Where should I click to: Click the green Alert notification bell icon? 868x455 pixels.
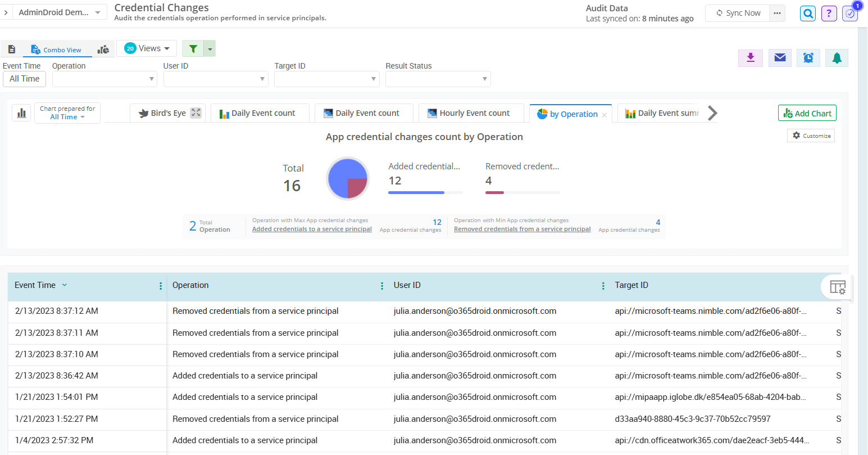[x=837, y=57]
